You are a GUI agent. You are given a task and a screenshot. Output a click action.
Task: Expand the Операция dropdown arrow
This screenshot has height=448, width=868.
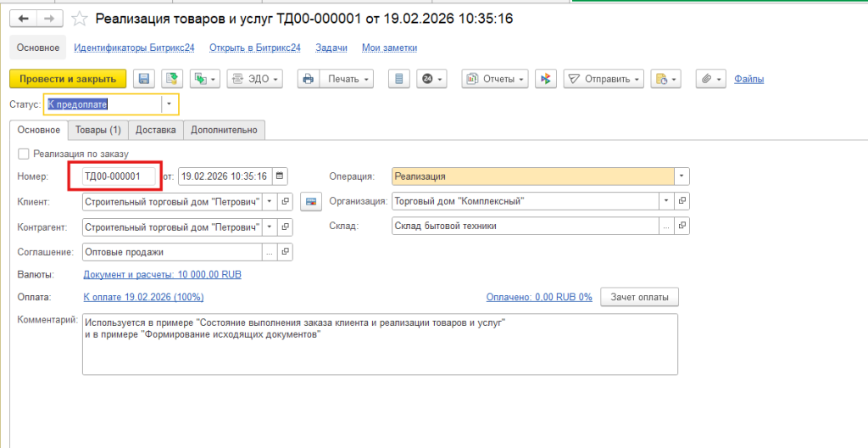682,176
